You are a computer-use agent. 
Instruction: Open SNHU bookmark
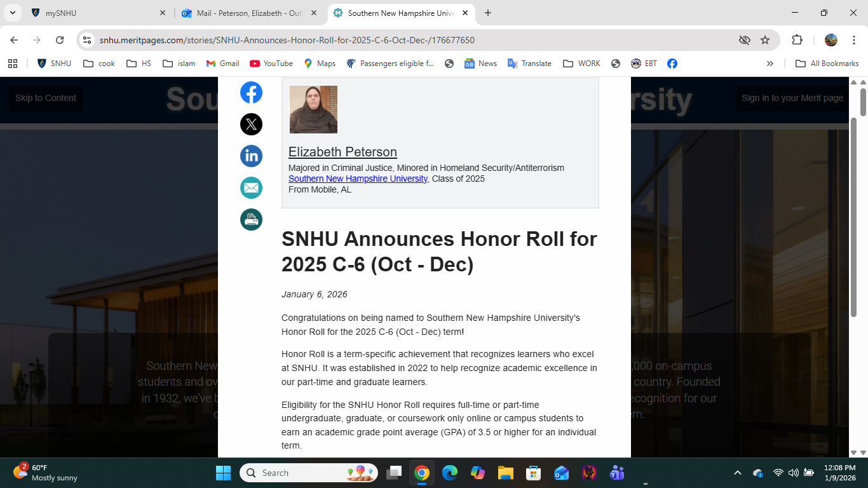point(55,64)
